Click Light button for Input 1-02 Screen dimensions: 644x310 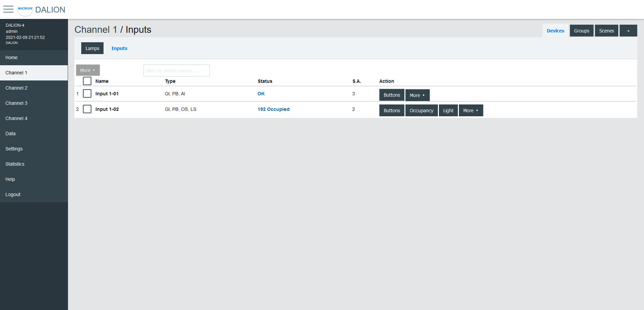tap(448, 111)
